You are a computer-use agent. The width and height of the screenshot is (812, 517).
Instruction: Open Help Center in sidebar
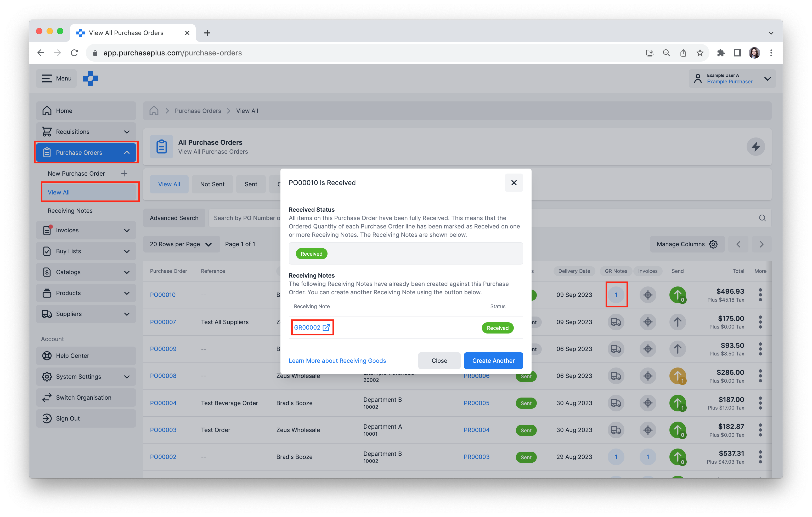coord(86,355)
